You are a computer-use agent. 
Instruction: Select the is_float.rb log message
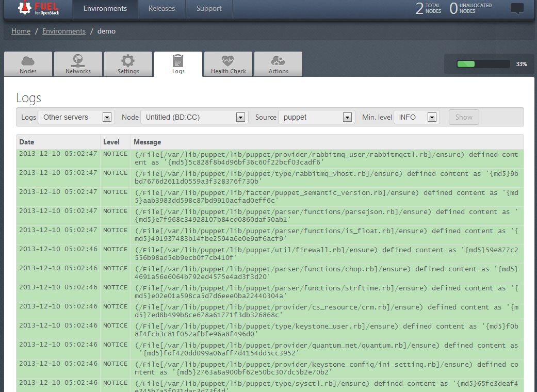point(327,235)
